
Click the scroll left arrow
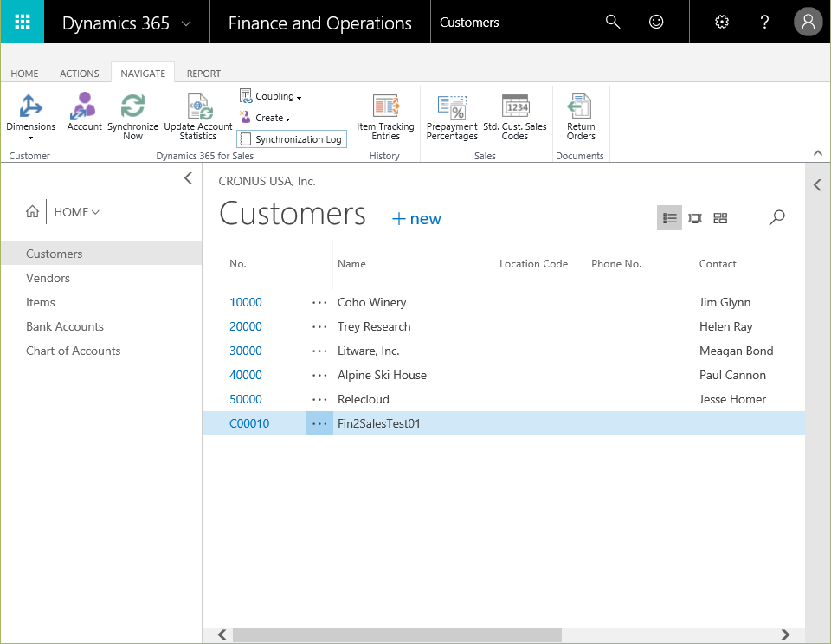pyautogui.click(x=222, y=634)
